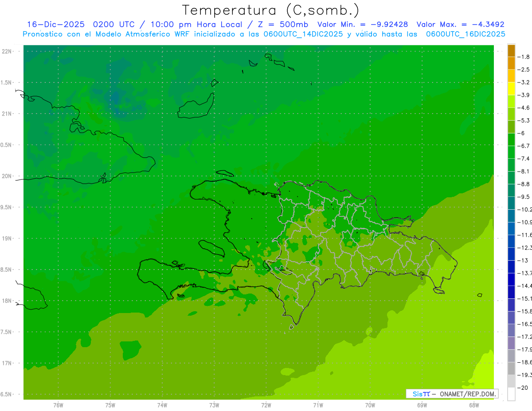Click the '71W' longitude label
This screenshot has width=532, height=411.
(x=318, y=405)
